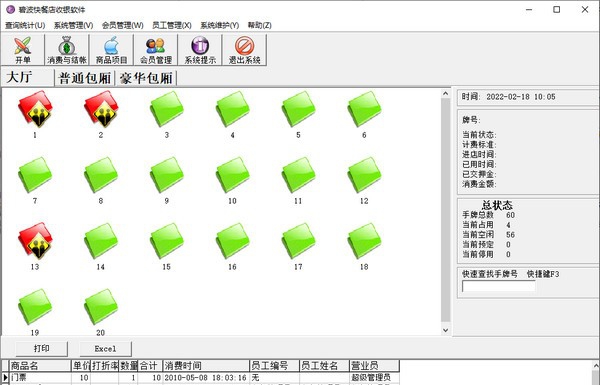Image resolution: width=600 pixels, height=385 pixels.
Task: Minimize the 餐饮收银软件 window
Action: 529,10
